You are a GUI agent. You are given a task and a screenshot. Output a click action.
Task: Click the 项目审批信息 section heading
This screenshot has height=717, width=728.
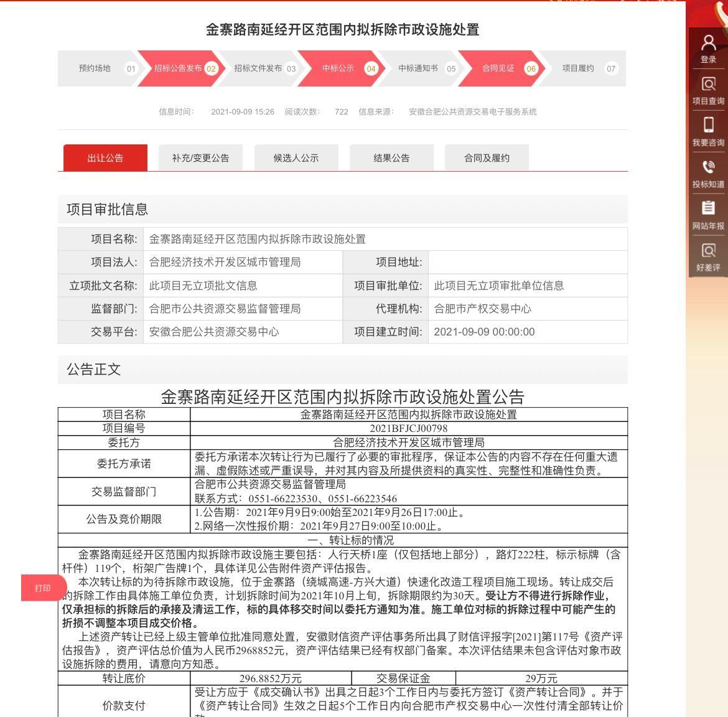point(107,209)
